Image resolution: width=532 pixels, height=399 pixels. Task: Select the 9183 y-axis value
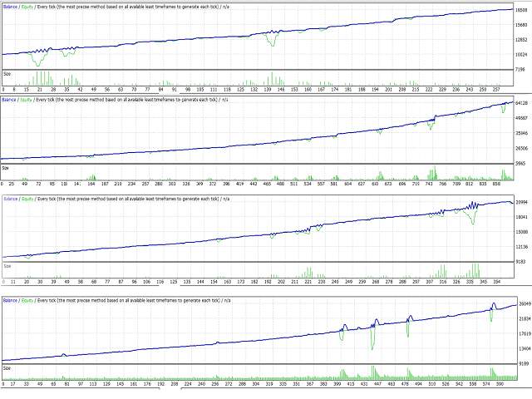520,262
